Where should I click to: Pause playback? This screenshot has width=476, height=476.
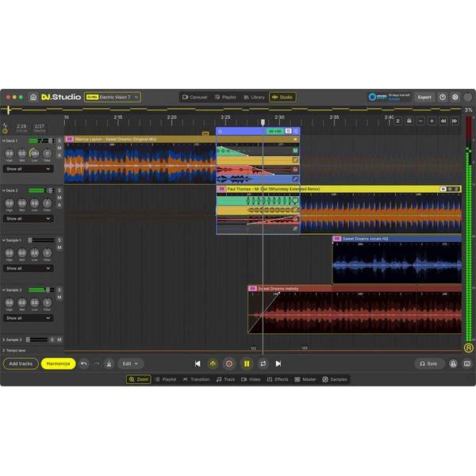tap(247, 363)
